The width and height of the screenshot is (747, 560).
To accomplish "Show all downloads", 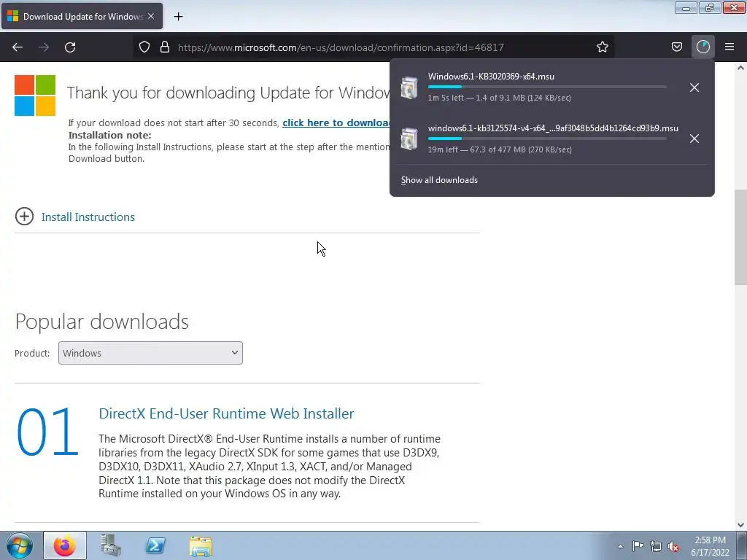I will [x=439, y=180].
